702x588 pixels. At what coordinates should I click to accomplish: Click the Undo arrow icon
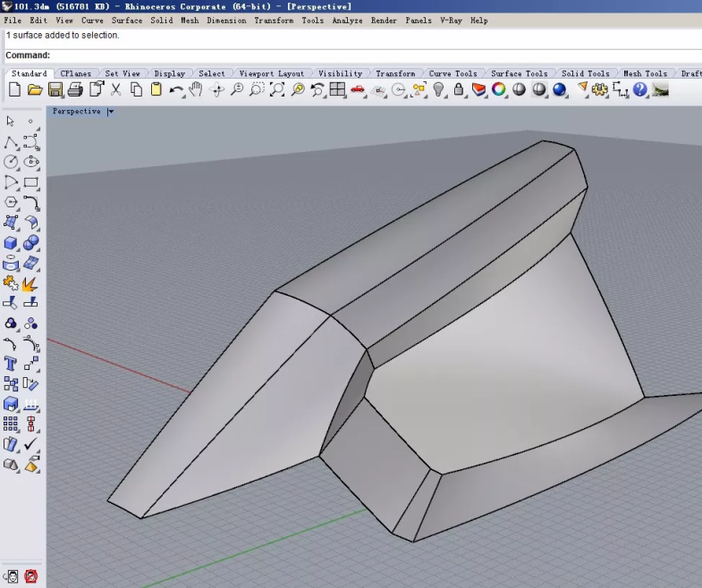pos(176,89)
